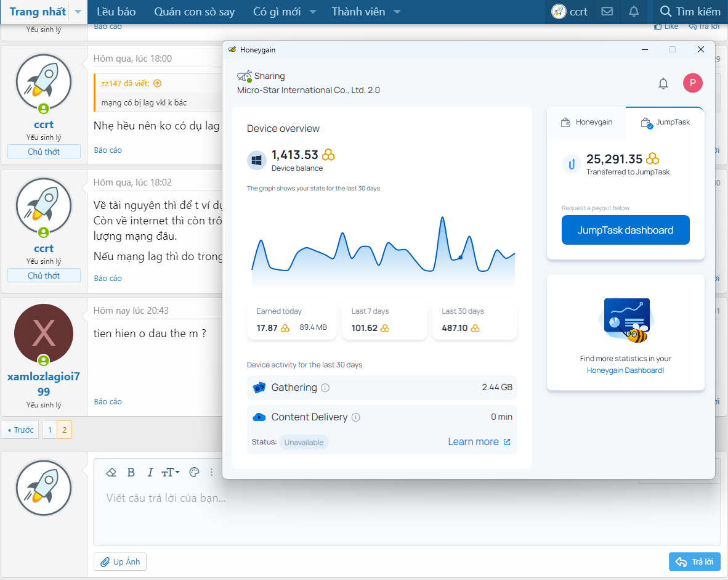Viewport: 728px width, 580px height.
Task: Click the Like button on the top post
Action: 666,27
